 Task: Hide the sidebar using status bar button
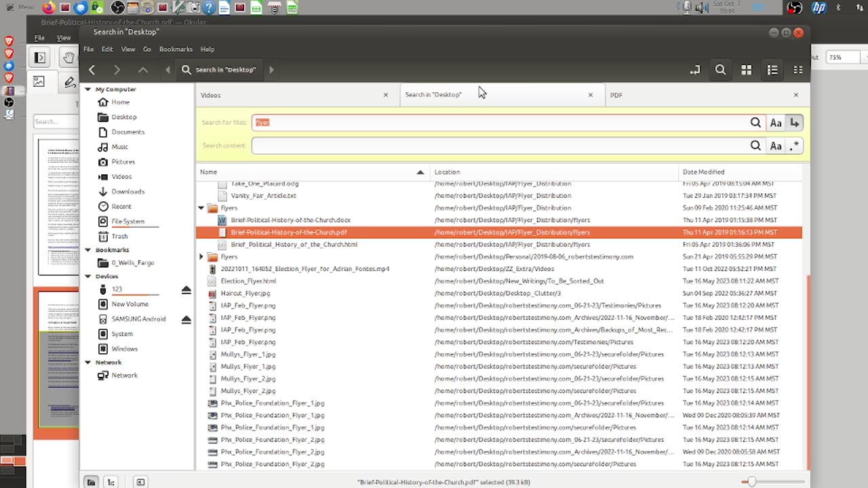coord(140,482)
